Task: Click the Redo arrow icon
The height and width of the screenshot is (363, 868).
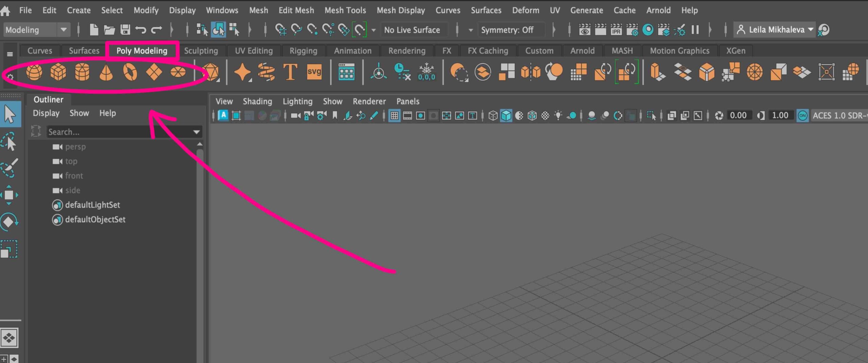Action: (156, 30)
